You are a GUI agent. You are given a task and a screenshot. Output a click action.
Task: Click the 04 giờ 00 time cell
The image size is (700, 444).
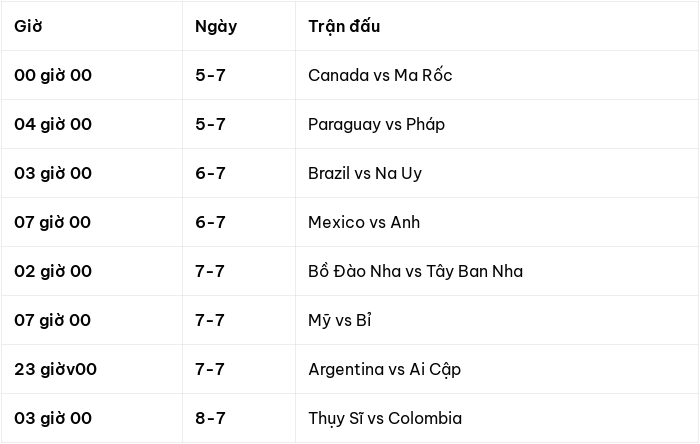click(x=53, y=124)
